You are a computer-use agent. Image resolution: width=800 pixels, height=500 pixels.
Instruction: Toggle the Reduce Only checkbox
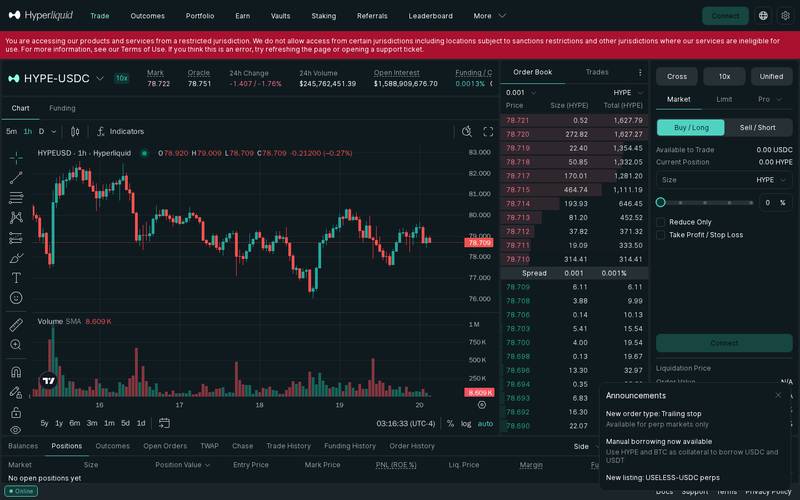click(x=661, y=222)
